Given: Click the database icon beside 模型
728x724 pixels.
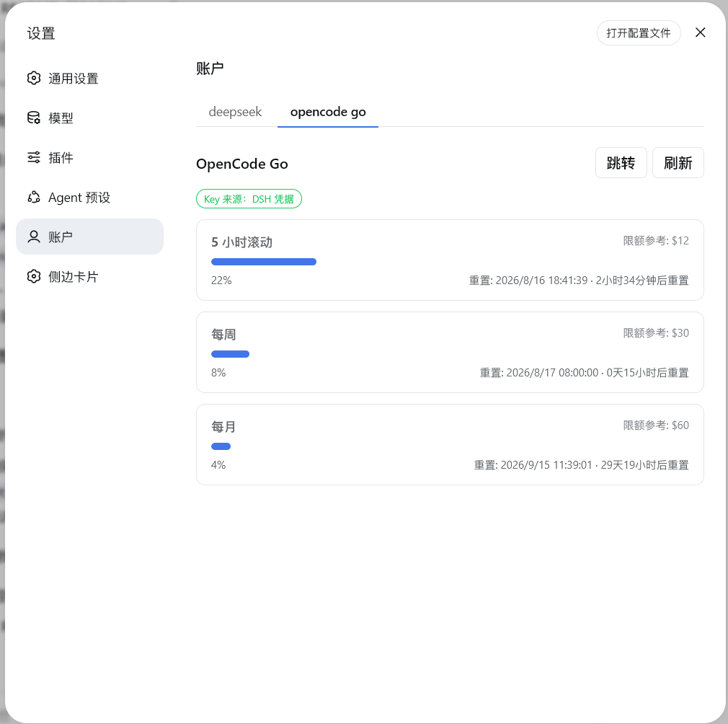Looking at the screenshot, I should click(x=34, y=118).
